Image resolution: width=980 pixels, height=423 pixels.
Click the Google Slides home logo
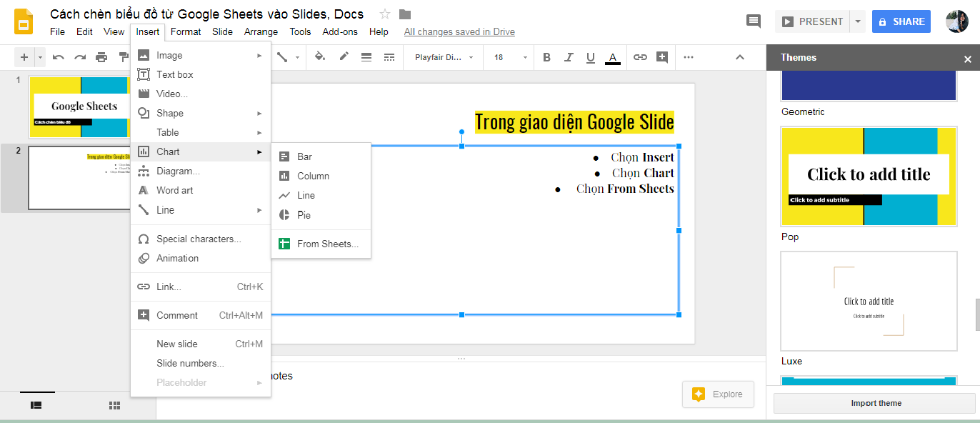pyautogui.click(x=24, y=21)
